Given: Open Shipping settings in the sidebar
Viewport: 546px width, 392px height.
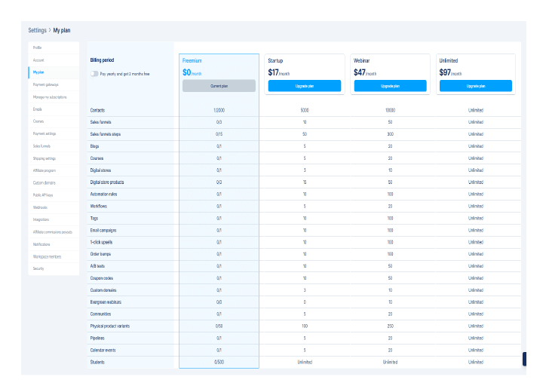Looking at the screenshot, I should [x=54, y=158].
